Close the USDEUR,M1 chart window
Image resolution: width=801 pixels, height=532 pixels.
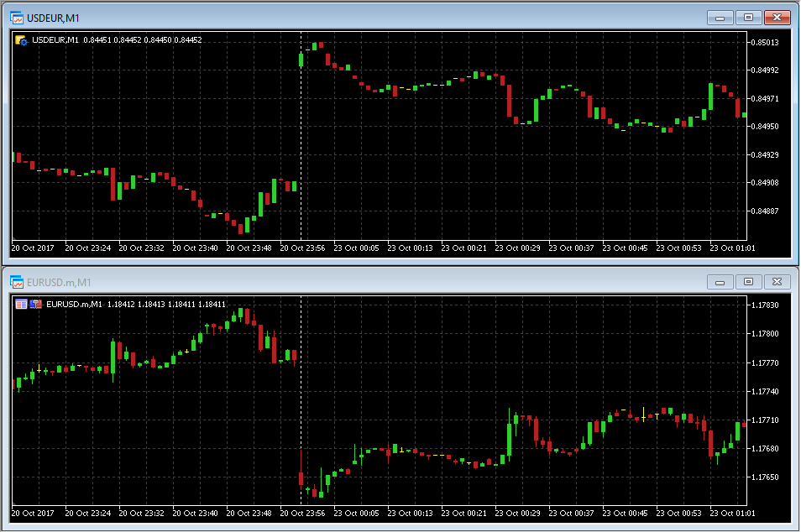click(777, 18)
